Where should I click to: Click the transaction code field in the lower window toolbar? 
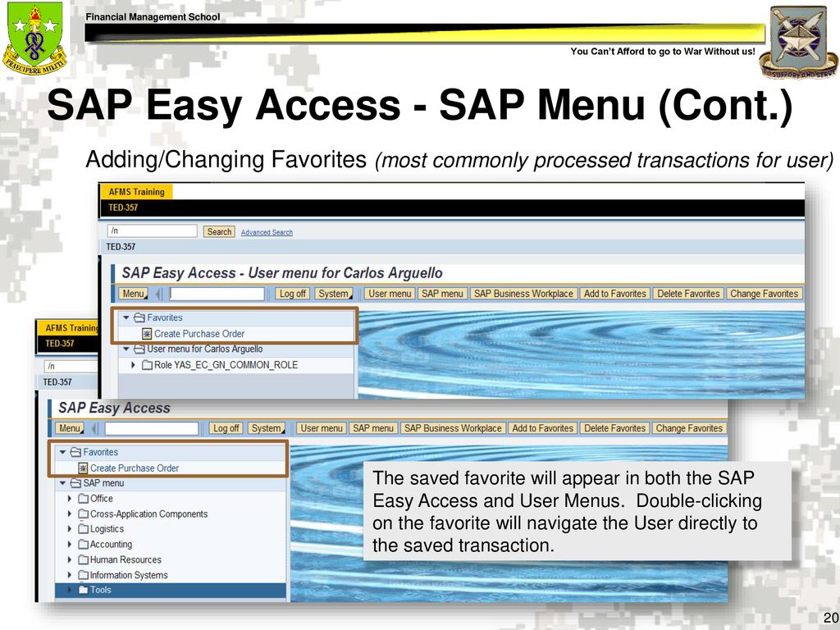(152, 428)
